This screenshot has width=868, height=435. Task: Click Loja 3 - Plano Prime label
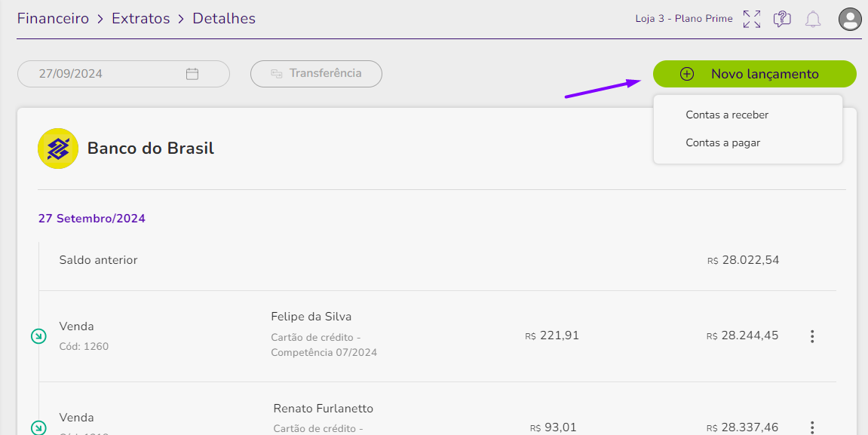684,18
